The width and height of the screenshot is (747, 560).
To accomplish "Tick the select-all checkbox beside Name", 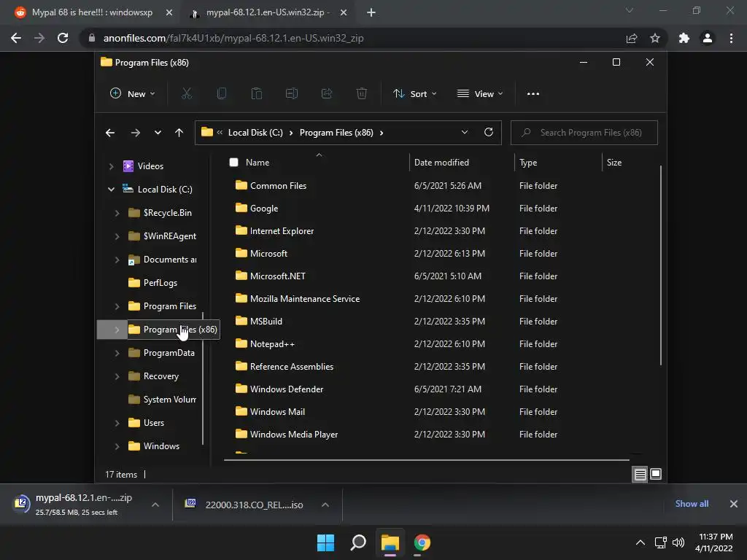I will [233, 163].
